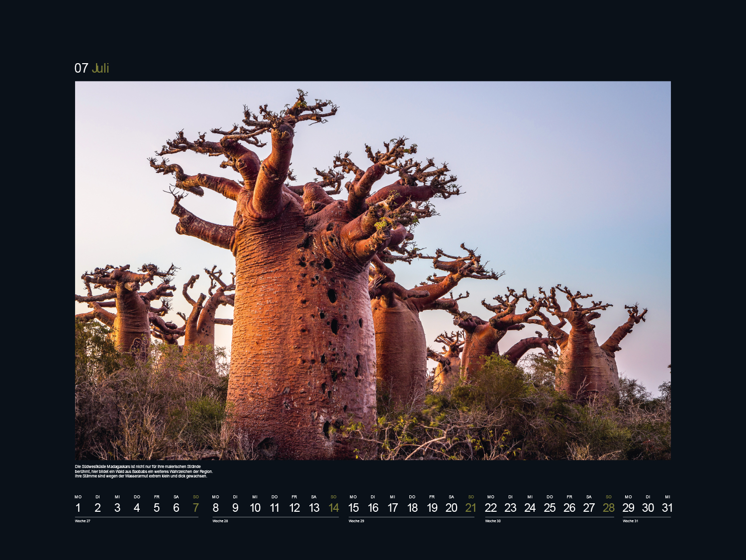Pick Sunday the 7th in the calendar
746x560 pixels.
click(x=196, y=508)
